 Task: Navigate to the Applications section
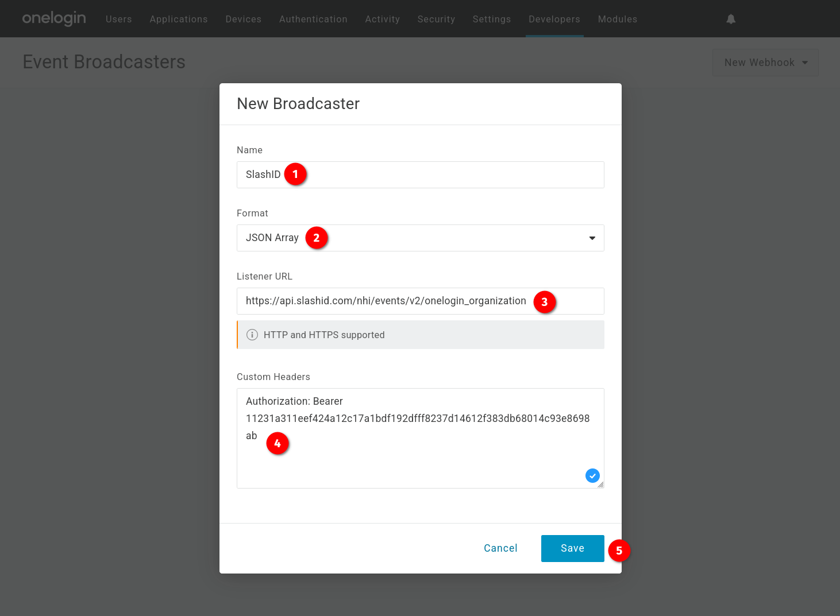(x=178, y=19)
